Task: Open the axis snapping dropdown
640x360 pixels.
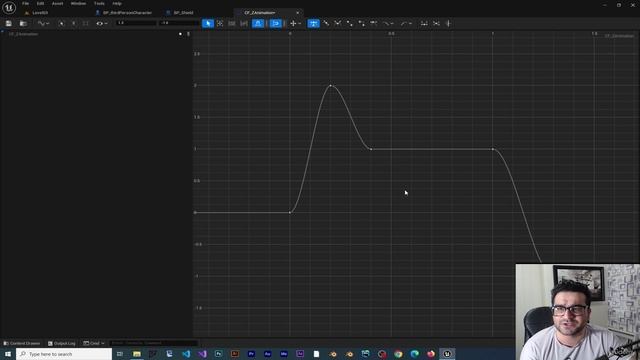Action: tap(296, 24)
